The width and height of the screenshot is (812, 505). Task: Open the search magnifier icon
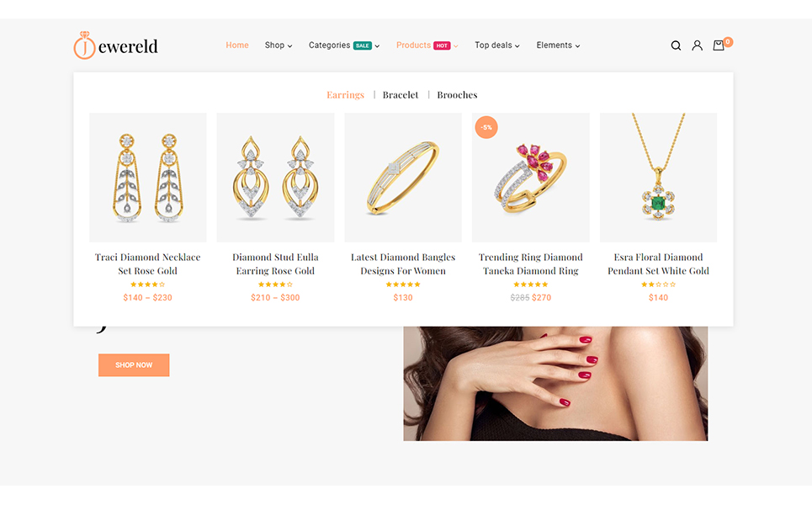tap(676, 45)
